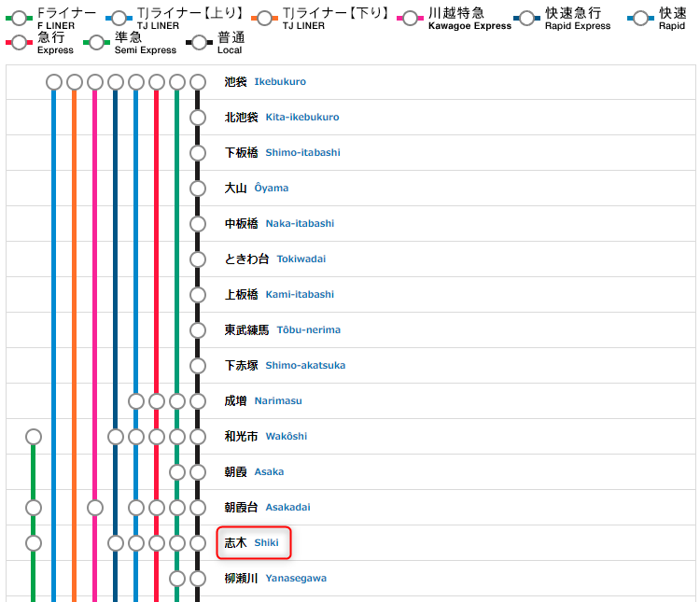
Task: Open the Kita-ikebukuro station link
Action: pos(302,117)
